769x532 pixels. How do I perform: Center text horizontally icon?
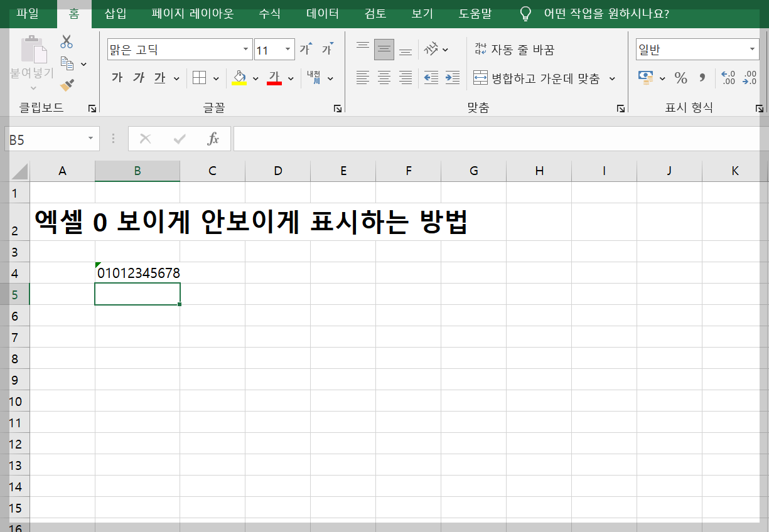click(384, 78)
